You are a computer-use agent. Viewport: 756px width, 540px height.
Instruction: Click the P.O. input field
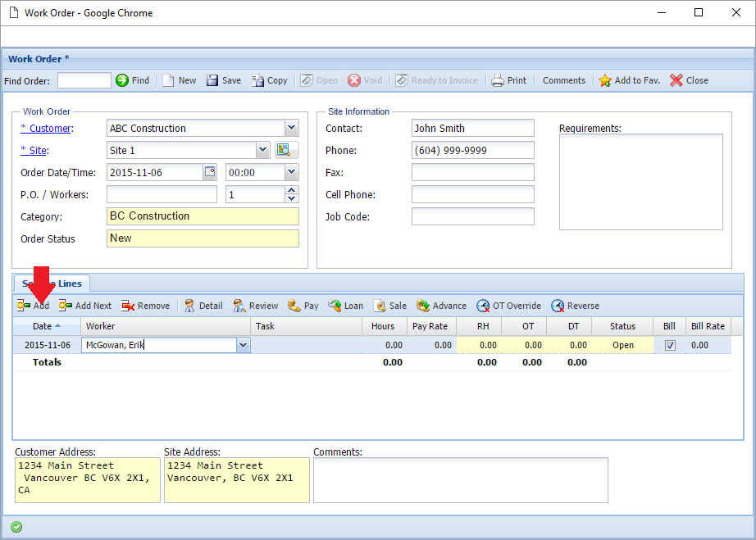click(x=162, y=194)
